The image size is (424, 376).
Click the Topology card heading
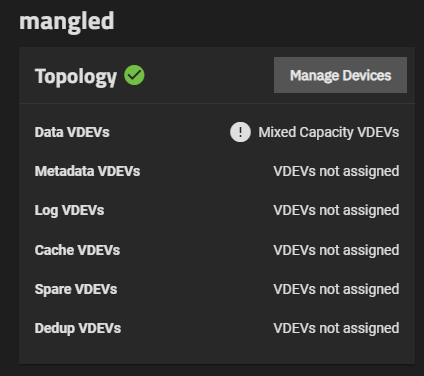[x=76, y=77]
